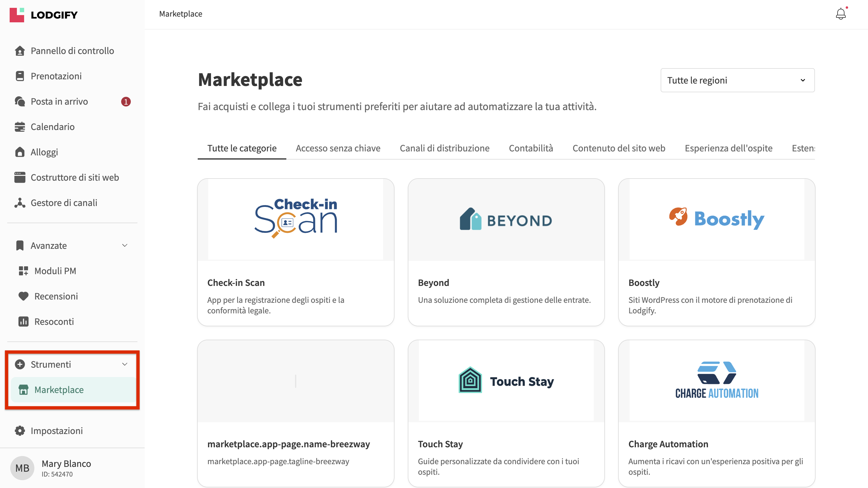Screen dimensions: 868x488
Task: Open Costruttore di siti web icon
Action: (x=20, y=177)
